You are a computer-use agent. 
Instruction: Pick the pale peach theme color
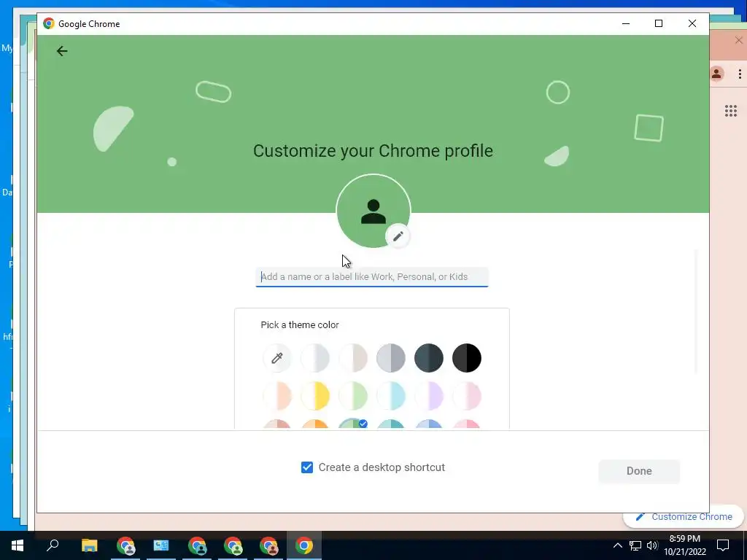(276, 396)
